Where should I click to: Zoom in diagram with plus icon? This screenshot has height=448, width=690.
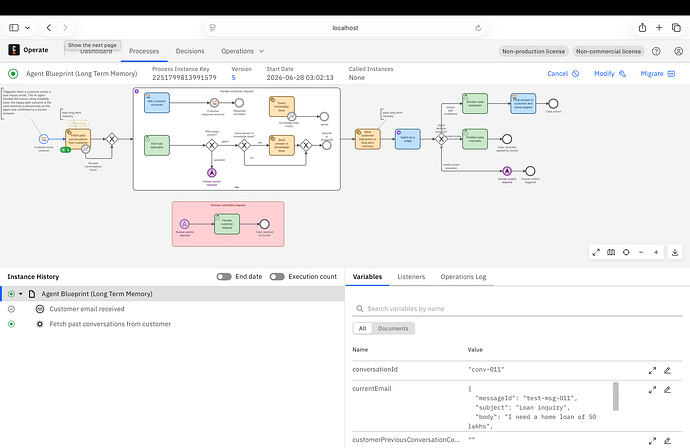656,252
